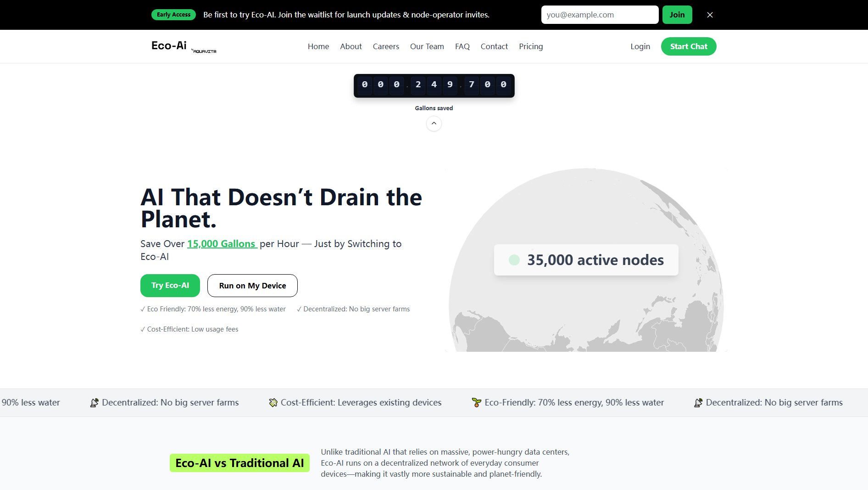Click the you@example.com email field
868x490 pixels.
599,14
